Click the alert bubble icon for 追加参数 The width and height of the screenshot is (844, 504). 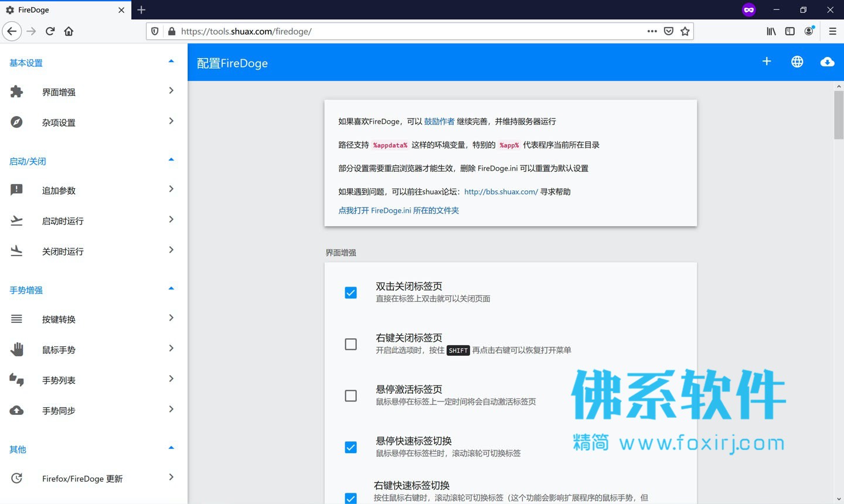16,190
